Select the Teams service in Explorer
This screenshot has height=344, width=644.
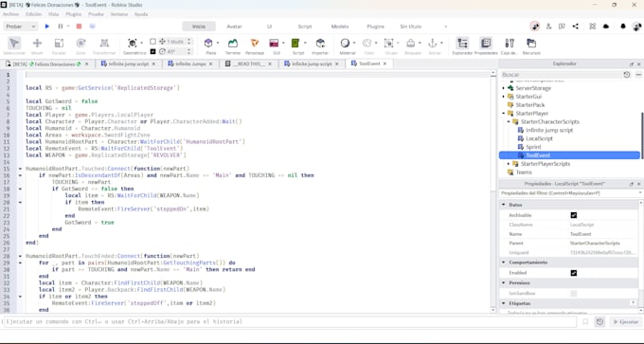click(524, 172)
